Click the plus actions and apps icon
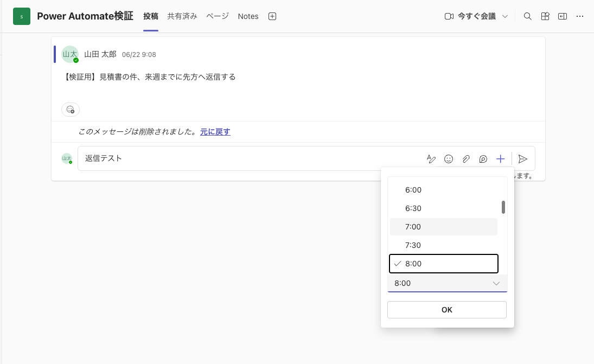Screen dimensions: 594x364 tap(501, 159)
